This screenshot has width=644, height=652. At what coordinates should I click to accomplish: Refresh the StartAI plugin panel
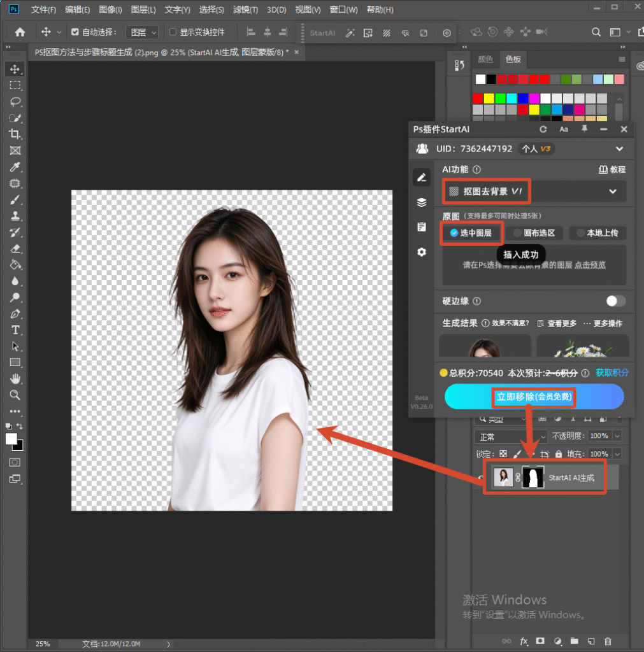point(543,129)
